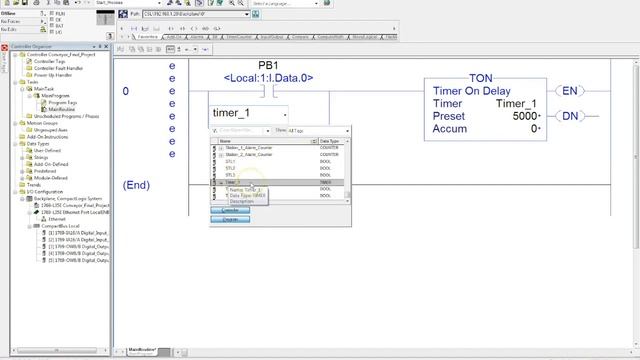Click the Preset value 5000 in TON block
Viewport: 640px width, 360px height.
(x=525, y=116)
